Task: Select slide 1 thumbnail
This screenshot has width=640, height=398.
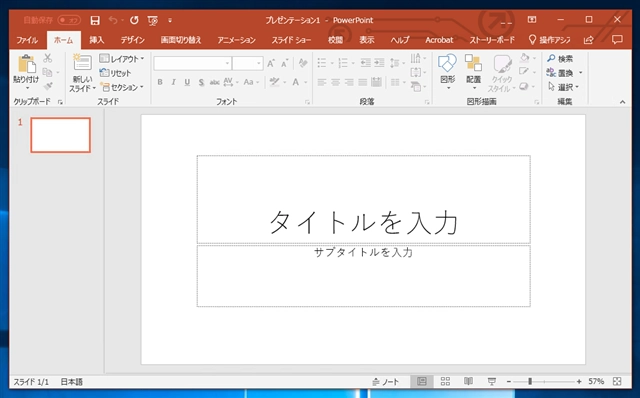Action: 60,135
